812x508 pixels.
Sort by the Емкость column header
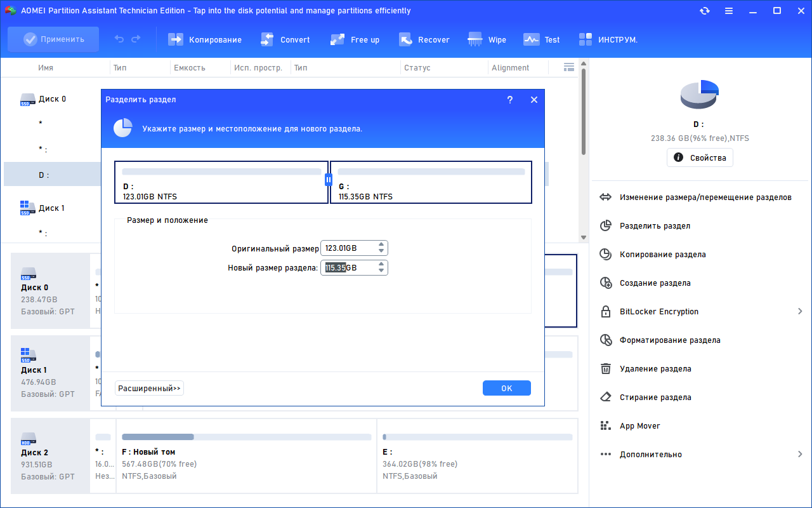click(x=190, y=68)
